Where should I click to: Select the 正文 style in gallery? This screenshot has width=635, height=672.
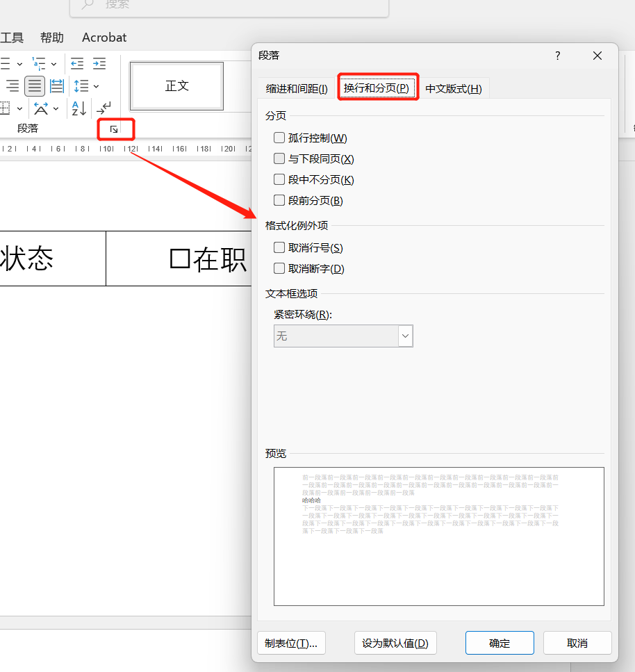point(176,85)
